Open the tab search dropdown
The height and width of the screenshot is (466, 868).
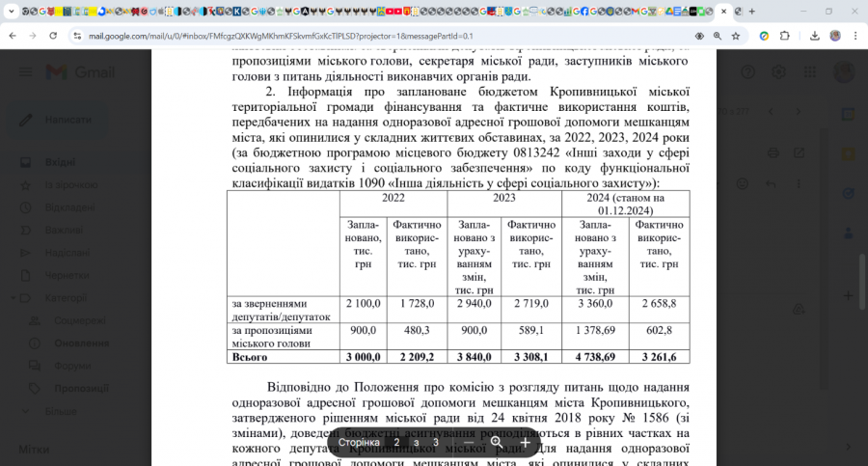click(x=11, y=11)
